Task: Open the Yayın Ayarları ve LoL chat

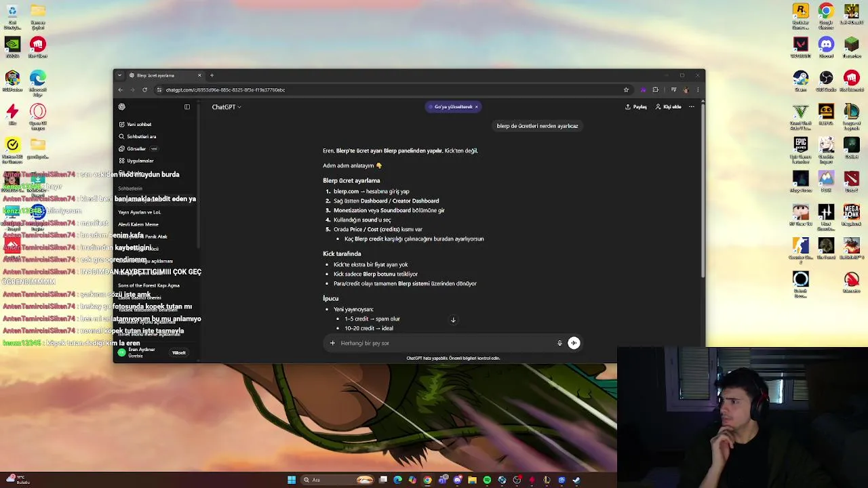Action: point(140,212)
